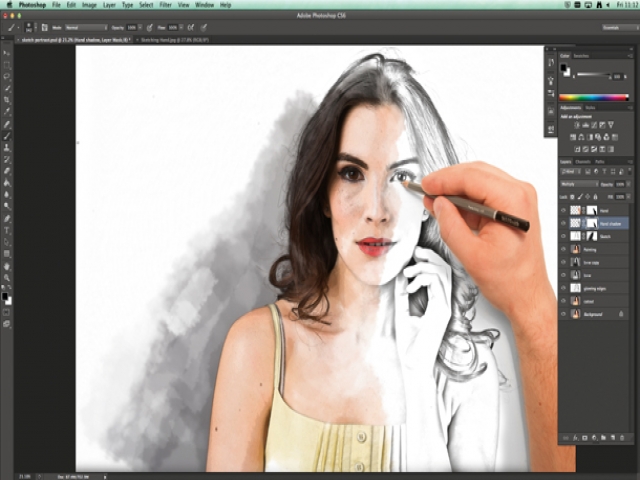Open the brush Mode dropdown set to Normal

tap(86, 27)
